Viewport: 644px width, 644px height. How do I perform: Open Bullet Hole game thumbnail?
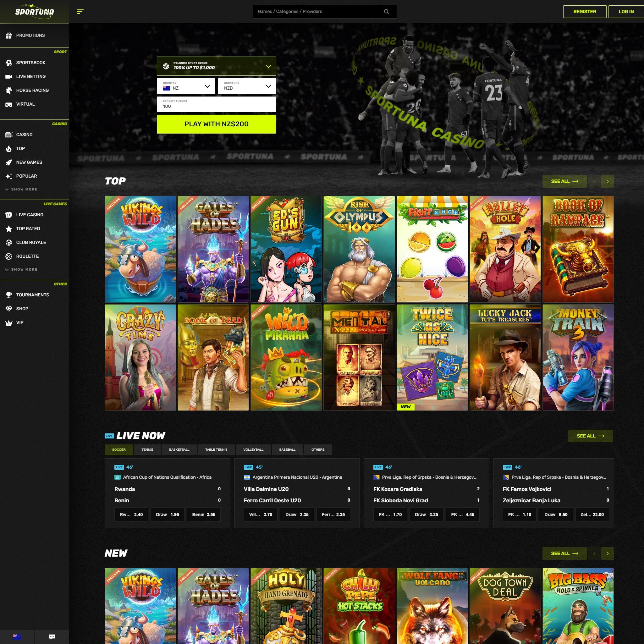pos(505,249)
